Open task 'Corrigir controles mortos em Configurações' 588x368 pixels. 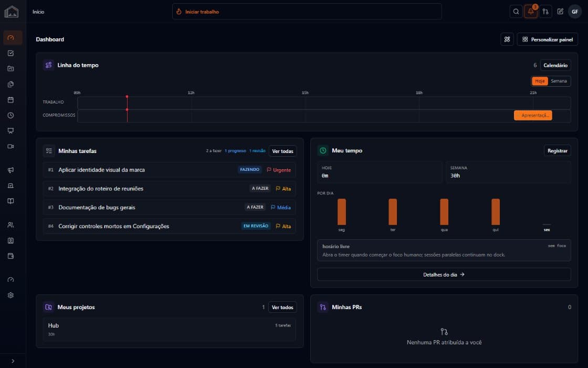pyautogui.click(x=170, y=226)
